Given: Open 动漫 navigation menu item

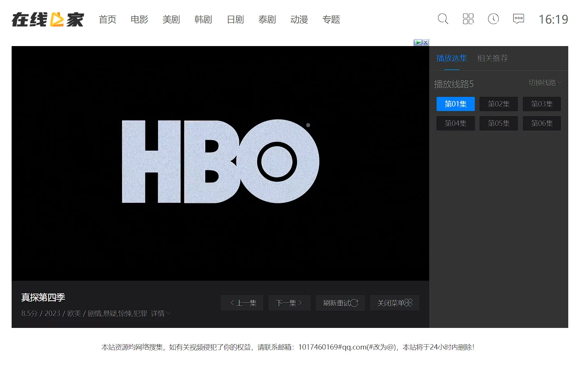Looking at the screenshot, I should pos(299,19).
